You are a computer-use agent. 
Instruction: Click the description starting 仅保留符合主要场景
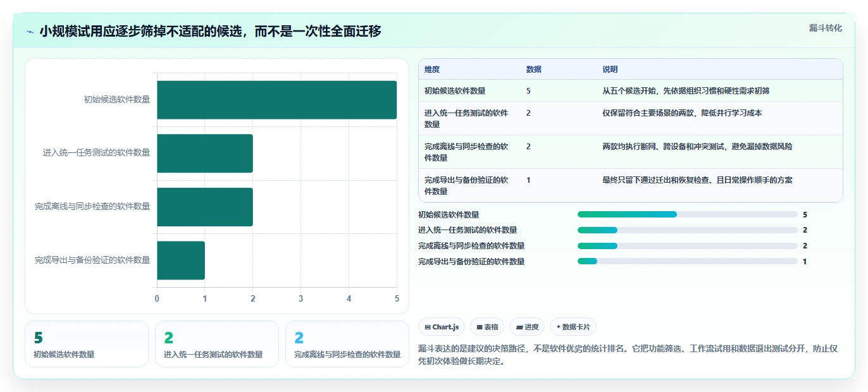(682, 113)
